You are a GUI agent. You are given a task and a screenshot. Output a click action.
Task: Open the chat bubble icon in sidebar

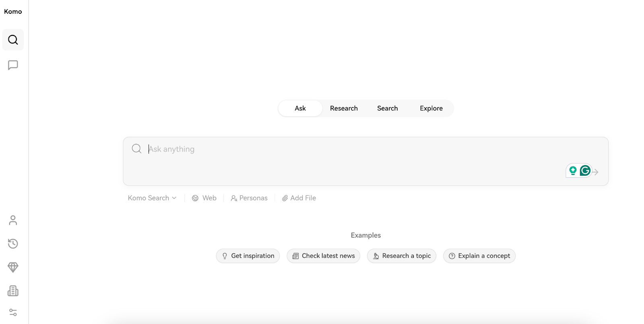[13, 65]
